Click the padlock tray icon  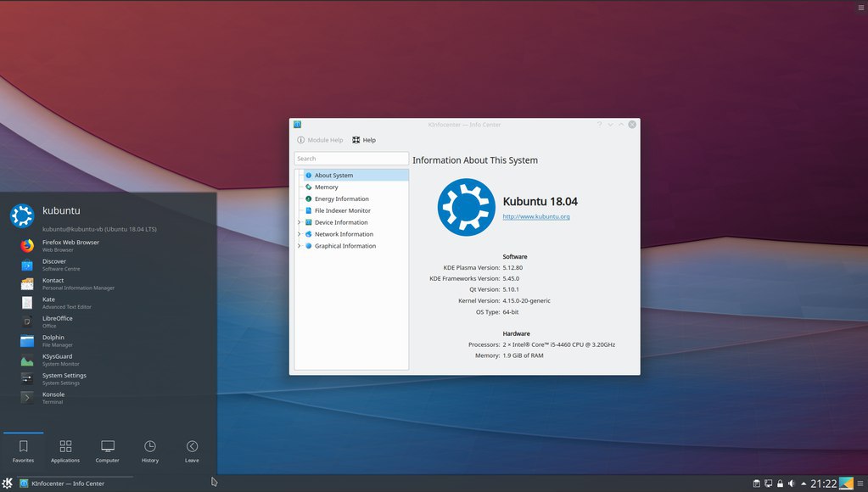(780, 484)
